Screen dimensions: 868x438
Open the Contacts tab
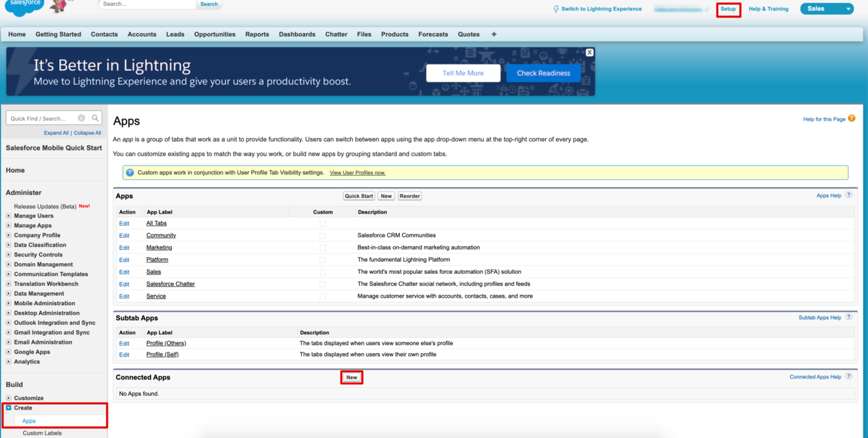[x=104, y=34]
